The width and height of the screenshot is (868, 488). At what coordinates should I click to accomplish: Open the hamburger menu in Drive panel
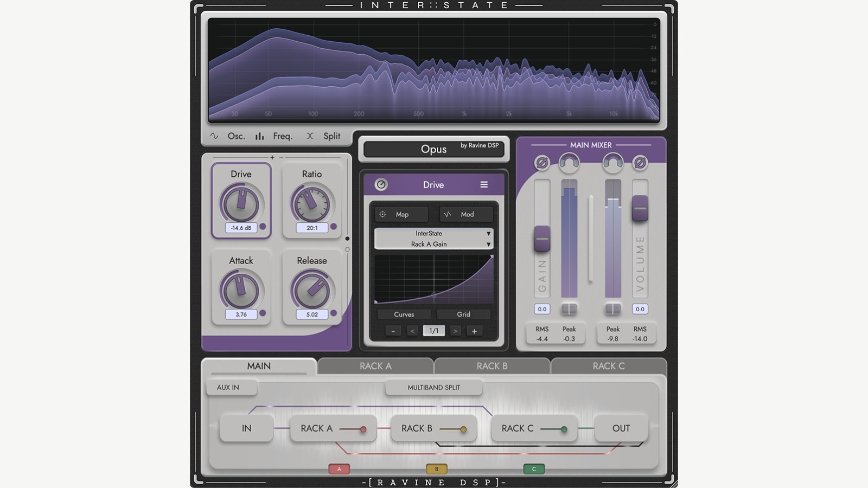[484, 185]
